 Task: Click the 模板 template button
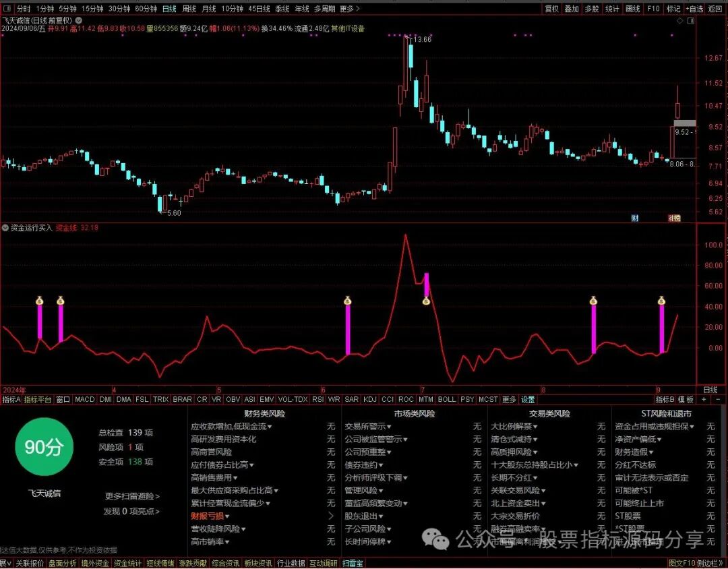click(x=686, y=400)
